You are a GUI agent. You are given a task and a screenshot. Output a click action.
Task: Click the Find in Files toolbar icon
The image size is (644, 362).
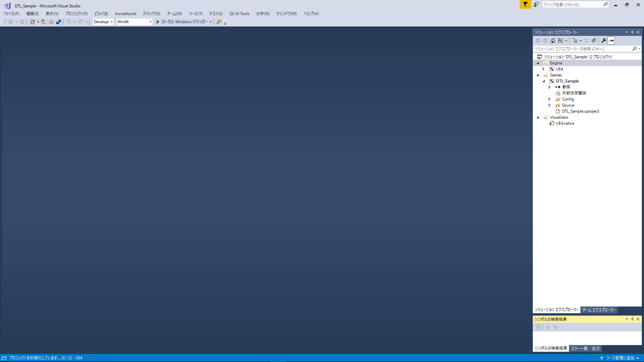click(219, 22)
